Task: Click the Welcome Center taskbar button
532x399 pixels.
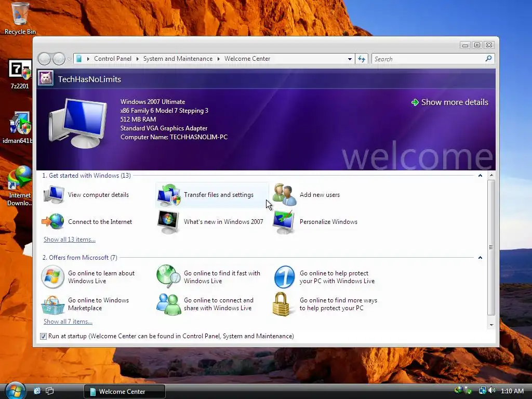Action: tap(125, 392)
